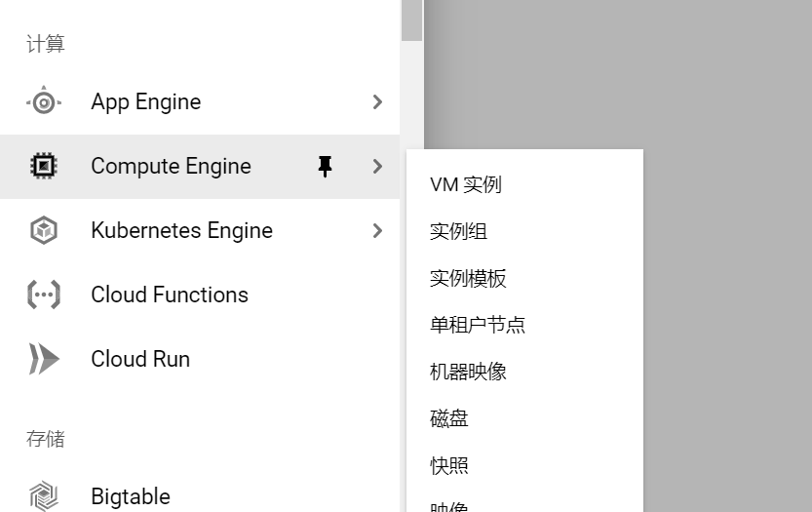Expand the Kubernetes Engine submenu chevron
This screenshot has height=512, width=812.
tap(377, 231)
